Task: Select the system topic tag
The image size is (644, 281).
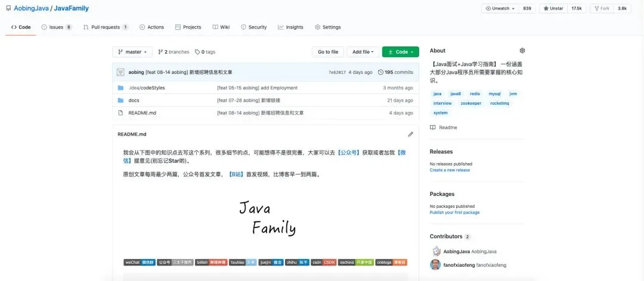Action: point(440,113)
